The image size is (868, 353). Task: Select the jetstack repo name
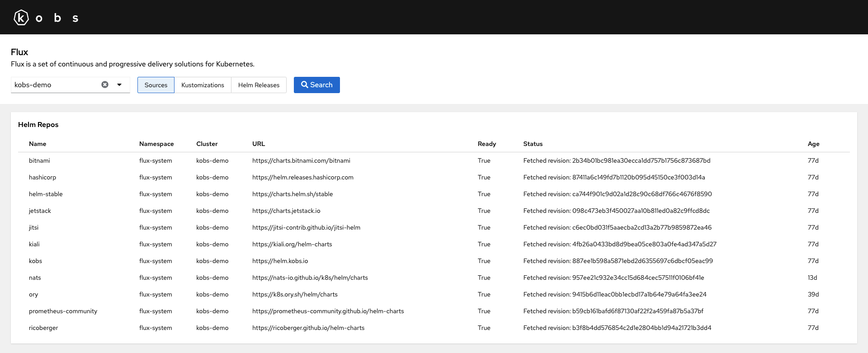point(40,211)
